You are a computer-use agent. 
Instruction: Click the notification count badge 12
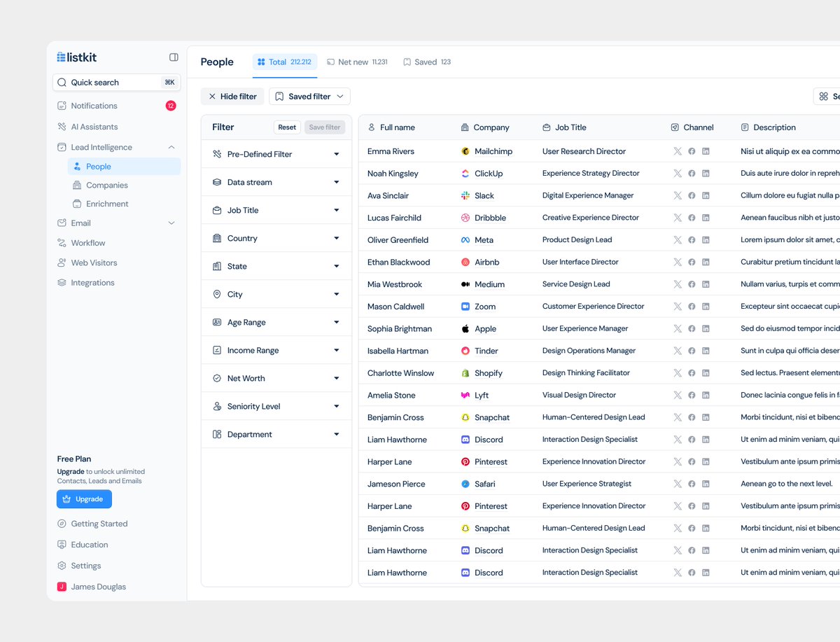[x=171, y=106]
